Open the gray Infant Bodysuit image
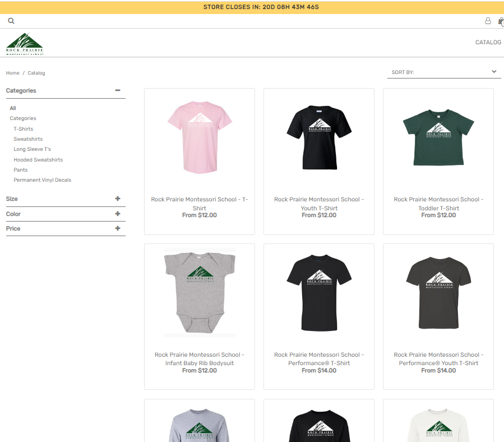The height and width of the screenshot is (442, 504). click(200, 292)
